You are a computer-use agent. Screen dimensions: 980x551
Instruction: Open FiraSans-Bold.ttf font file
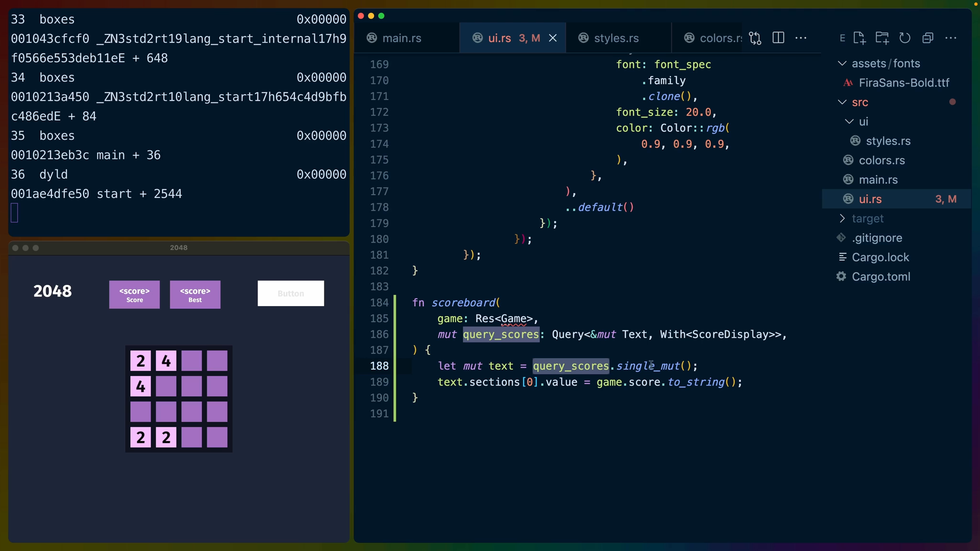903,83
